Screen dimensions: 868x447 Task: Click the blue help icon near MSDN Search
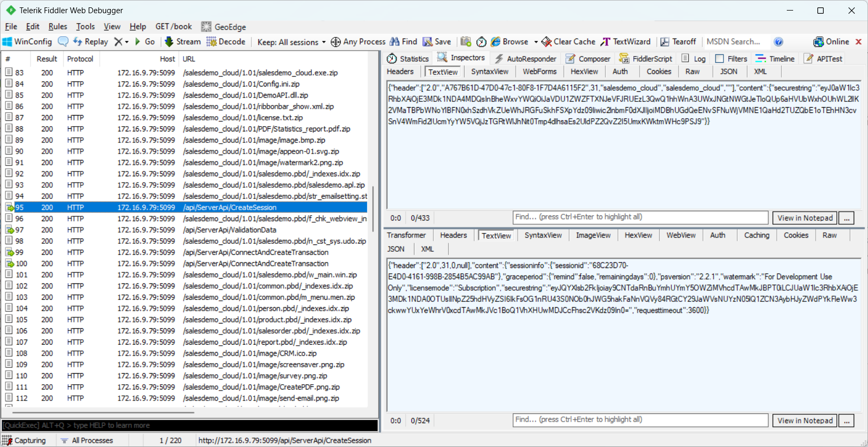point(778,42)
